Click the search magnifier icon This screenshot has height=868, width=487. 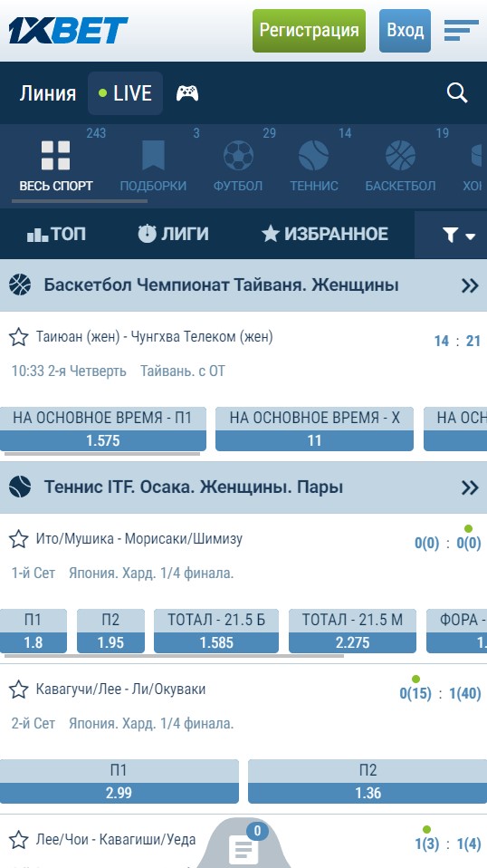(x=457, y=93)
